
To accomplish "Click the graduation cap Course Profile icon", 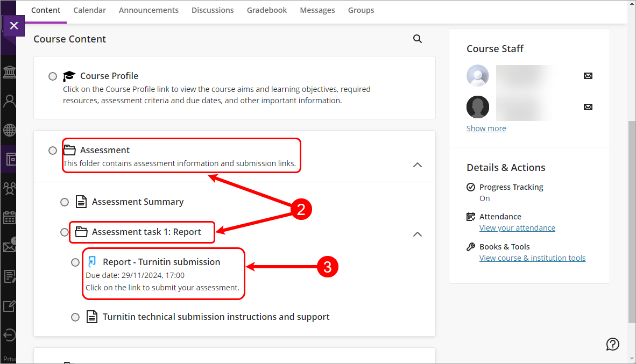I will click(x=69, y=76).
